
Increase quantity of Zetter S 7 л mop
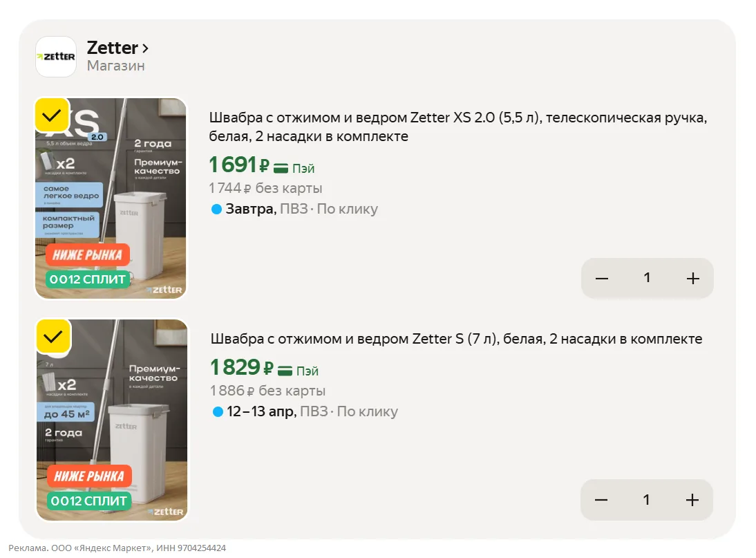pyautogui.click(x=692, y=500)
